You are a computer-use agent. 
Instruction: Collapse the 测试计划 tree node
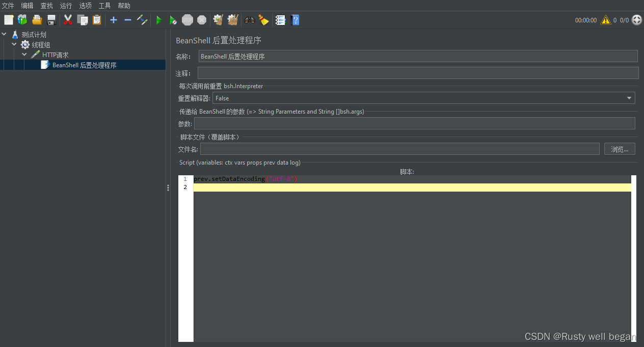tap(5, 35)
